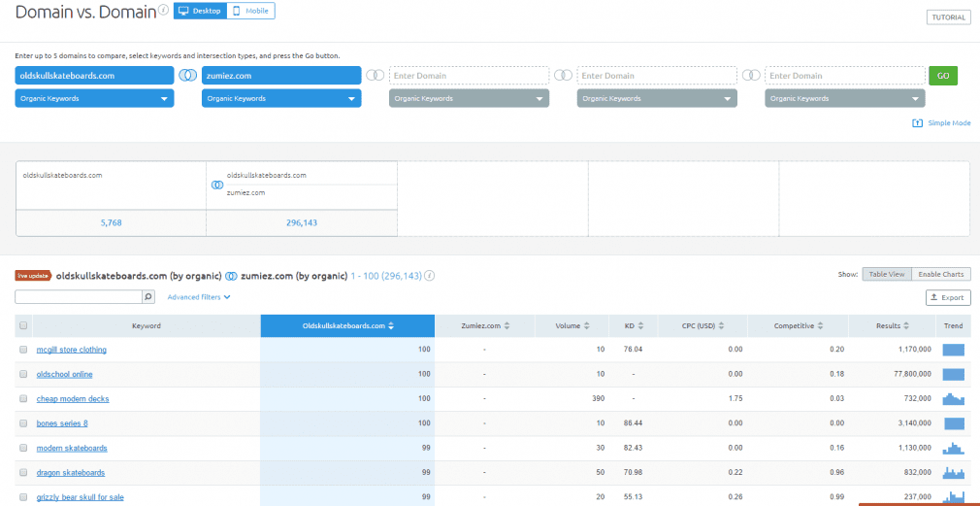The height and width of the screenshot is (506, 980).
Task: Click the third Enter Domain field
Action: pos(469,76)
